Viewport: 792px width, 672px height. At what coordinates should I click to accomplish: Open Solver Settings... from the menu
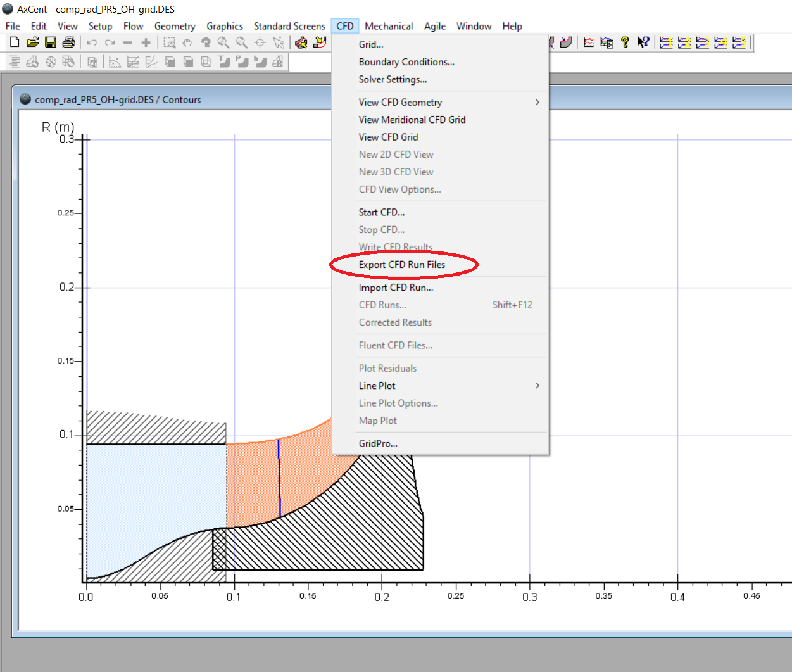440,79
